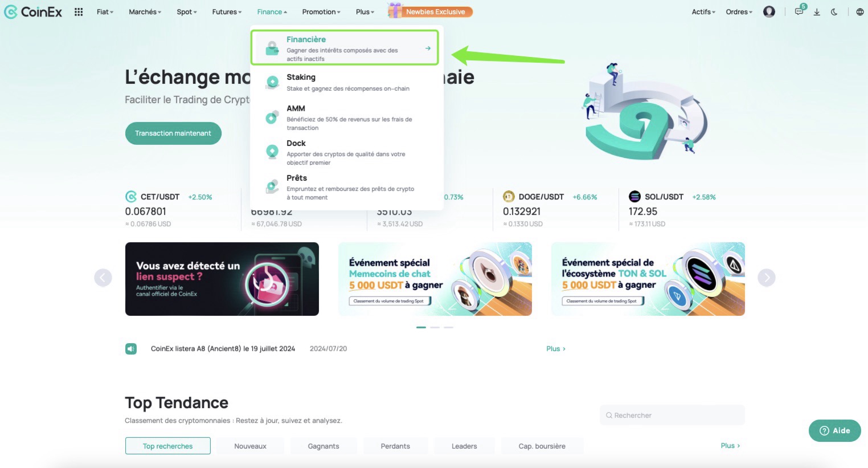The image size is (868, 468).
Task: Open the language globe icon
Action: pyautogui.click(x=860, y=11)
